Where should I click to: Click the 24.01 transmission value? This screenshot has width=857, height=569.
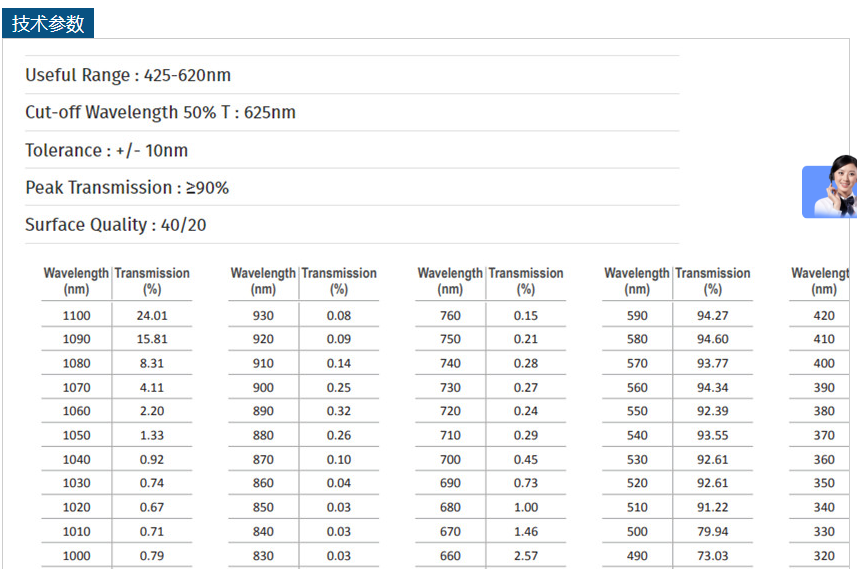click(x=152, y=315)
